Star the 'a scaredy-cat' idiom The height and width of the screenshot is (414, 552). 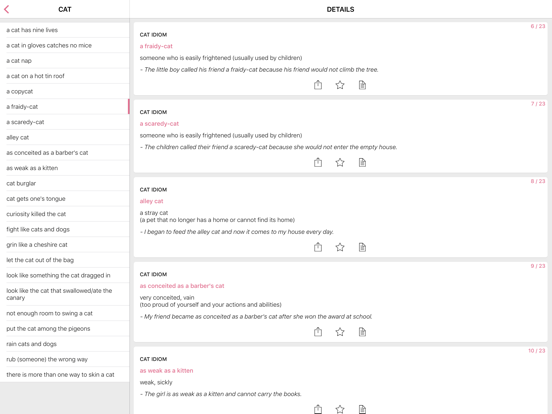340,162
